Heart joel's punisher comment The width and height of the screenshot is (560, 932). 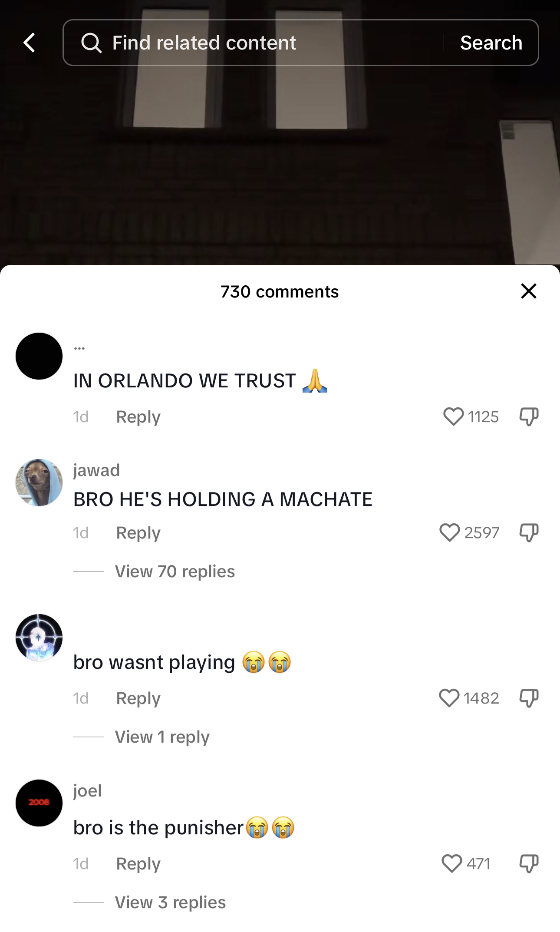(x=451, y=863)
